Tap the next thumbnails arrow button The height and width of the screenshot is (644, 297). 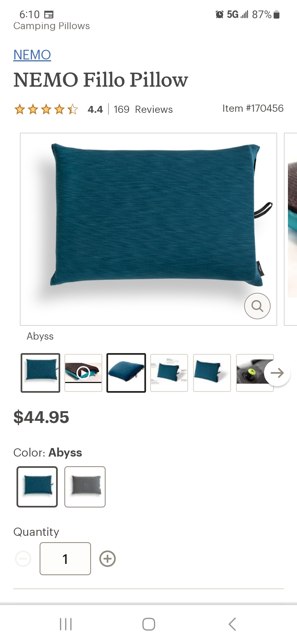tap(277, 373)
